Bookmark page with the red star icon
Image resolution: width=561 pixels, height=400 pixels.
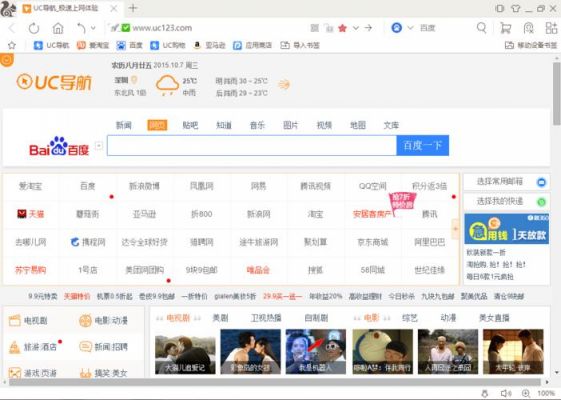(342, 28)
